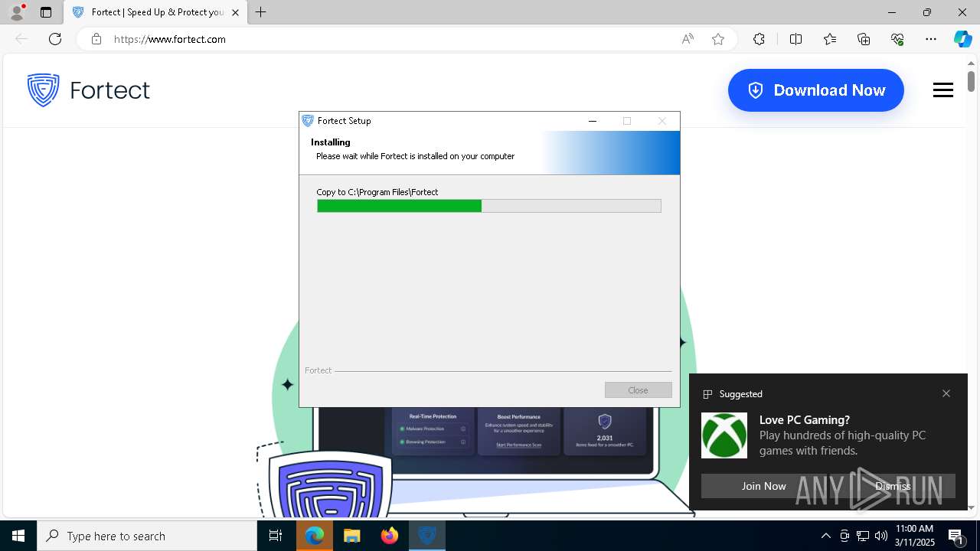Click 'Love PC Gaming?' notification title
The width and height of the screenshot is (980, 551).
click(x=805, y=420)
